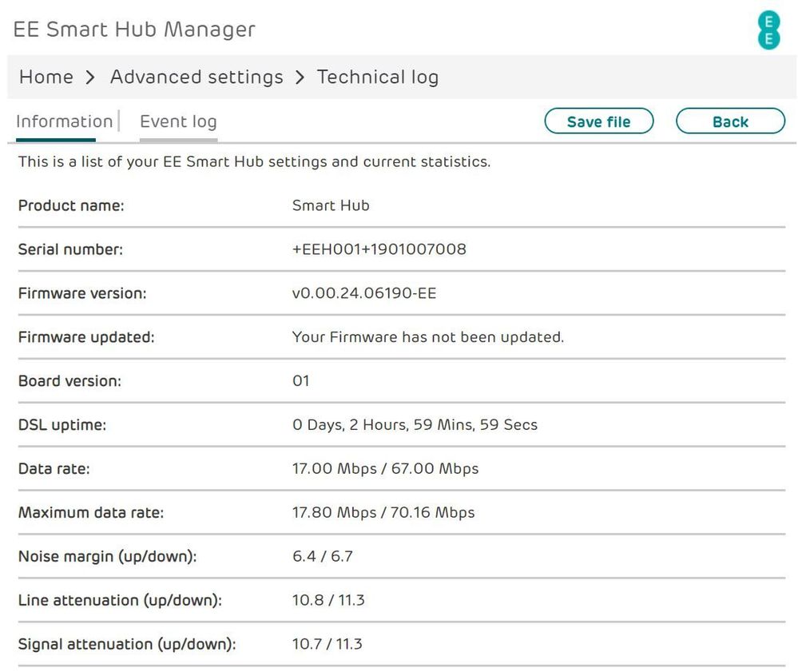798x672 pixels.
Task: Switch to the Event log tab
Action: tap(178, 122)
